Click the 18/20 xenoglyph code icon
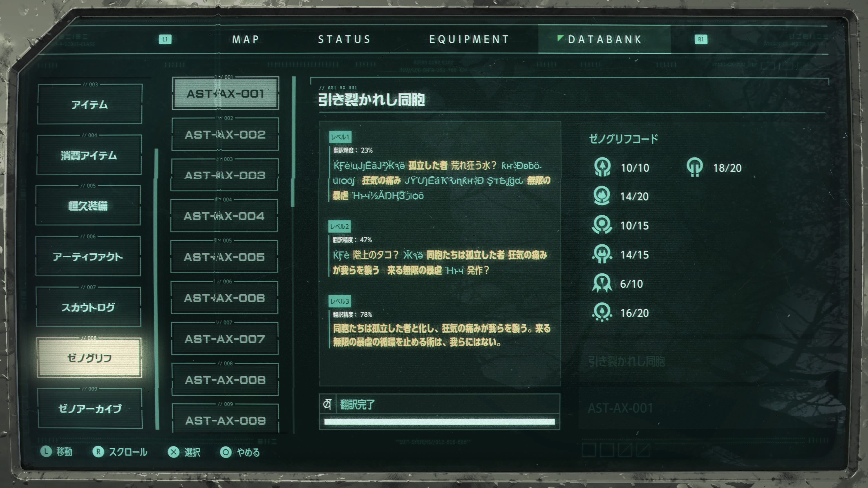Screen dimensions: 868x488 tap(694, 167)
